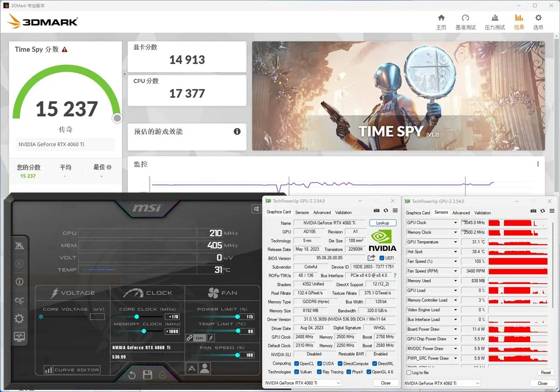
Task: Save profile with floppy disk icon in Afterburner
Action: [x=147, y=375]
